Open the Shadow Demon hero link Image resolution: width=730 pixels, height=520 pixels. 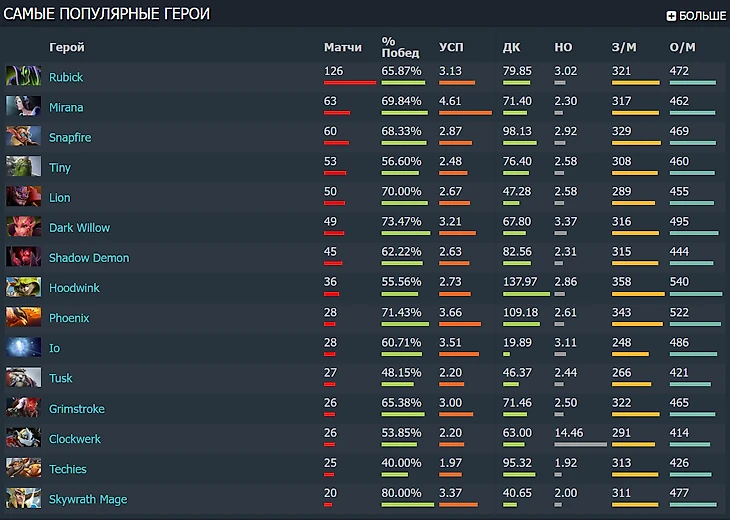[x=89, y=258]
